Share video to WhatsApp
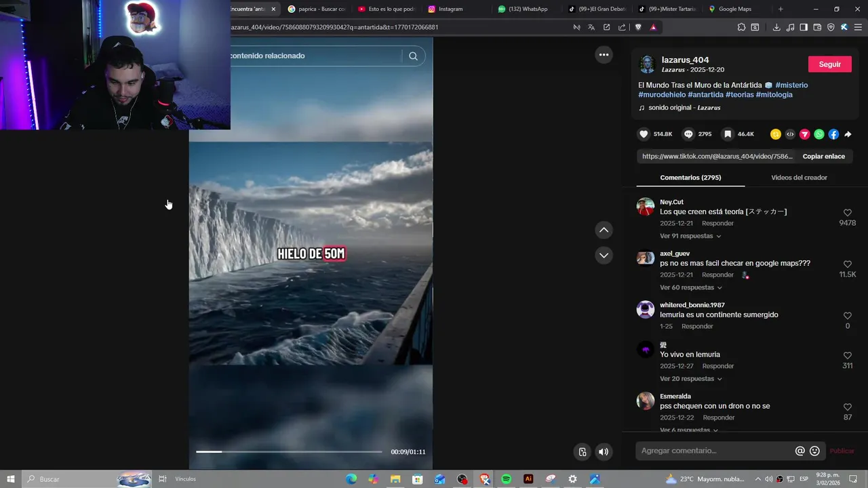Viewport: 868px width, 488px height. pyautogui.click(x=819, y=134)
